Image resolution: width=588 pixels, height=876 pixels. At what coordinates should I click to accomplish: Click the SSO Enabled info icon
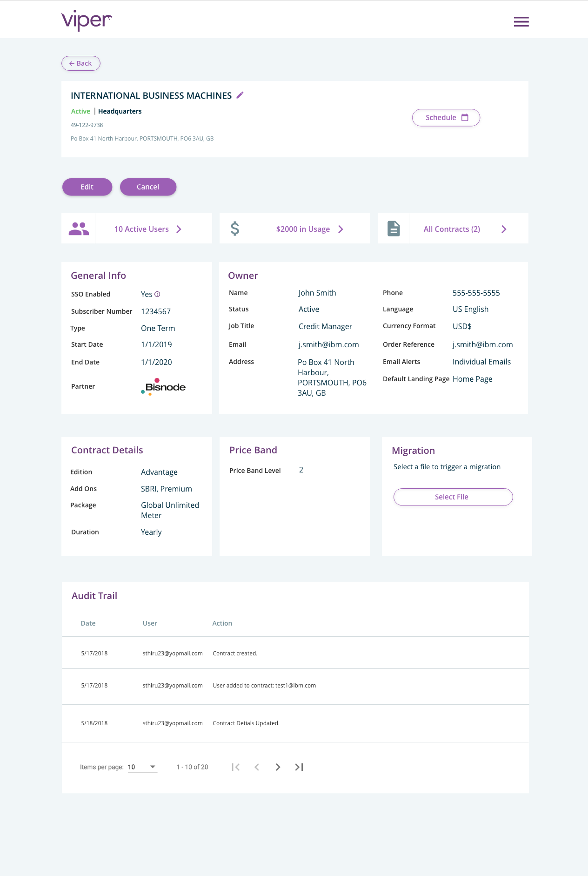pos(157,294)
